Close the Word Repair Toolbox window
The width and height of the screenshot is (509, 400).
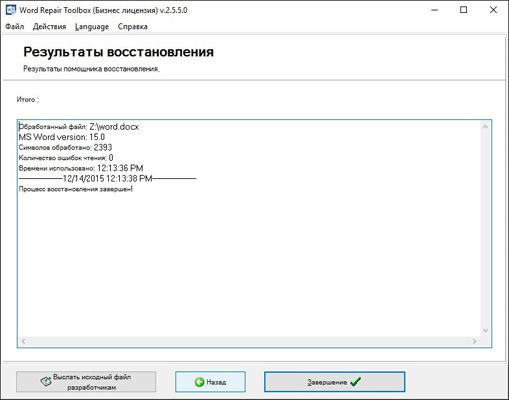493,10
